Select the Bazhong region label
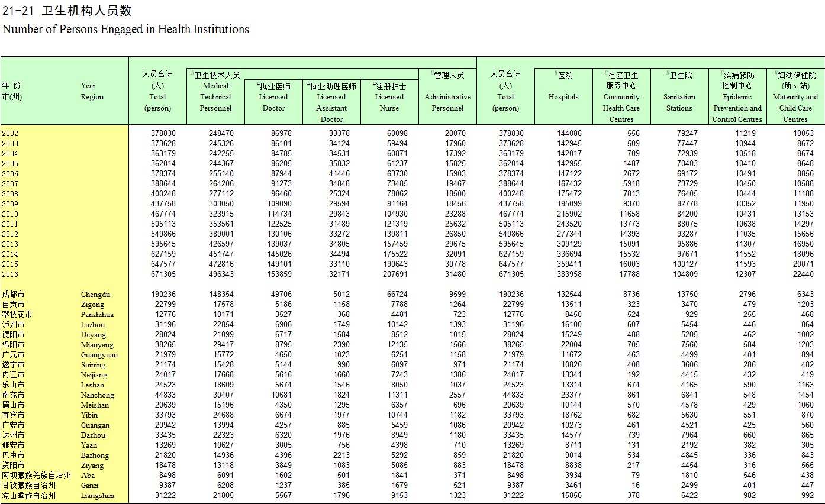This screenshot has height=504, width=825. pos(95,455)
